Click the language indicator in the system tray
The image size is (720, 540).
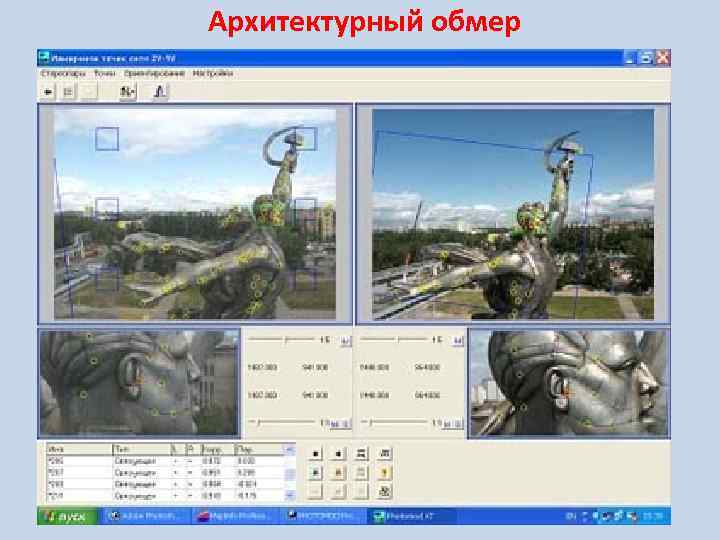pos(571,517)
